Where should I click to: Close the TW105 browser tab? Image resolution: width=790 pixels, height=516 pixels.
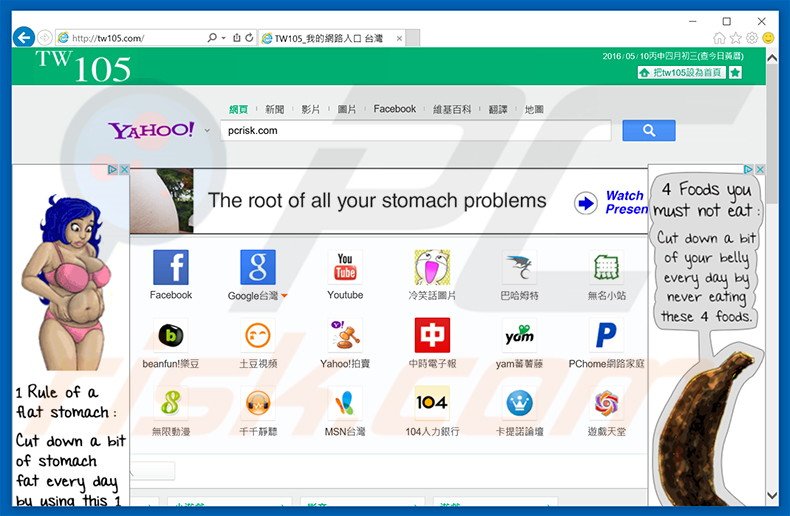tap(399, 38)
